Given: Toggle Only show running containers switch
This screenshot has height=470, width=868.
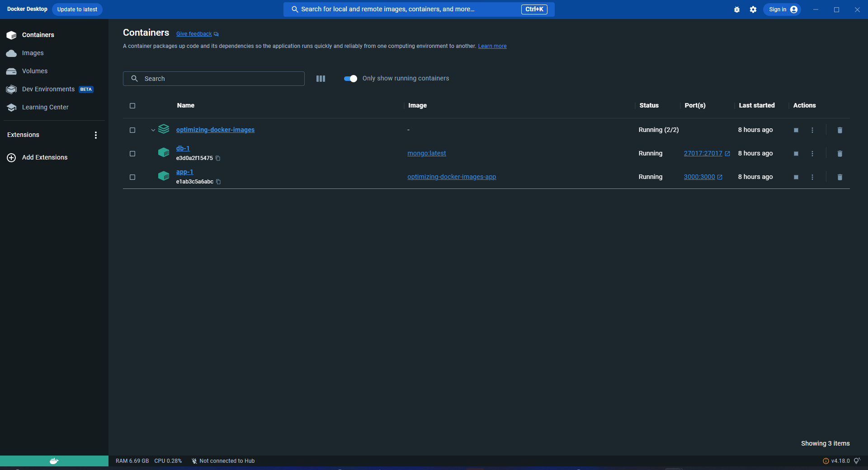Looking at the screenshot, I should coord(350,79).
